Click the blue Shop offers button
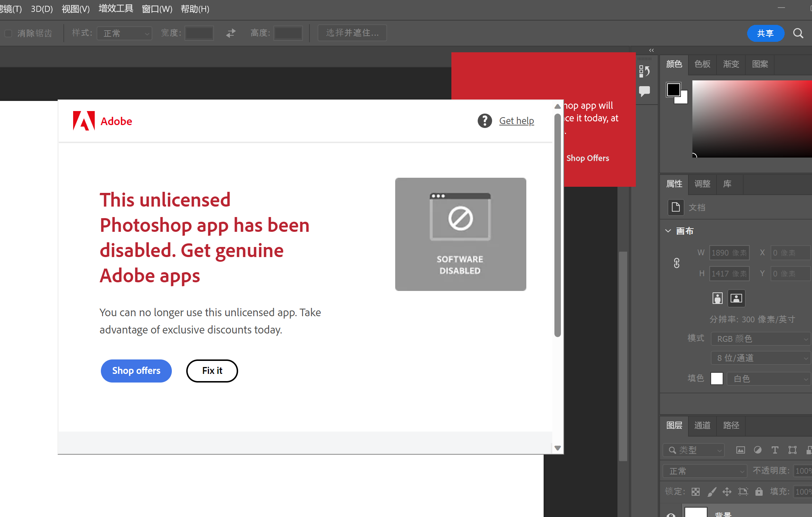Image resolution: width=812 pixels, height=517 pixels. coord(136,371)
